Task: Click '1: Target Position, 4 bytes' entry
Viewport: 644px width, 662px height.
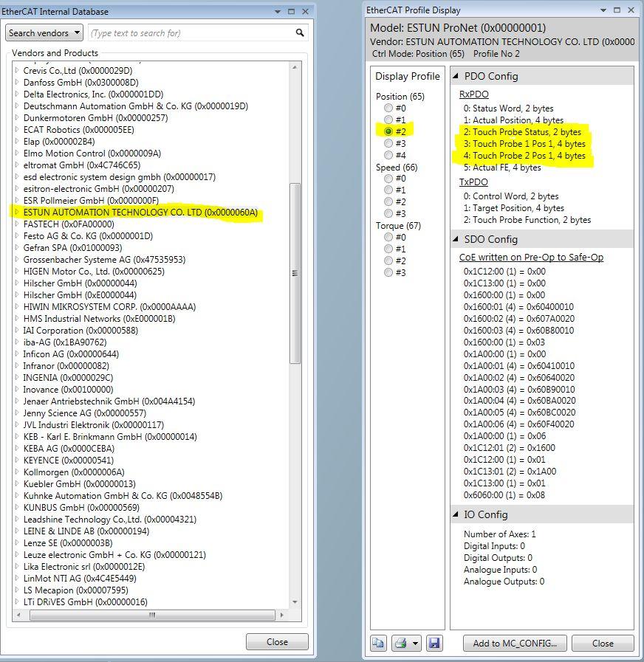Action: (514, 207)
